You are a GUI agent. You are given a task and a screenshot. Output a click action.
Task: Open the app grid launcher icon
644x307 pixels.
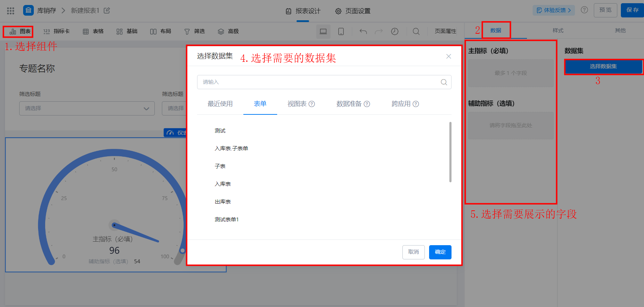pos(11,11)
